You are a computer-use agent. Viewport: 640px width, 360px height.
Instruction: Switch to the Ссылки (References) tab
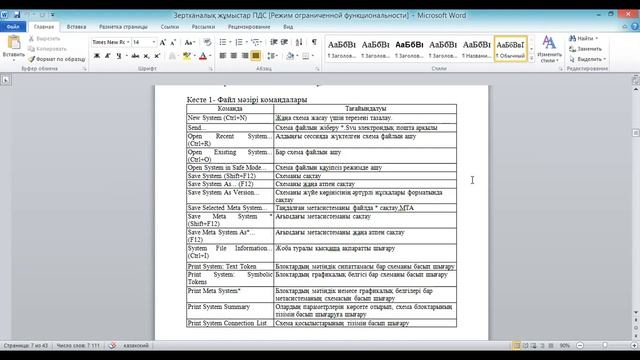[x=170, y=27]
